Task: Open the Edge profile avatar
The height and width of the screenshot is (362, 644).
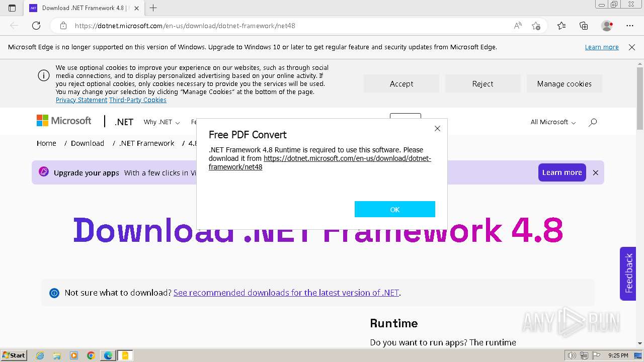Action: pyautogui.click(x=607, y=26)
